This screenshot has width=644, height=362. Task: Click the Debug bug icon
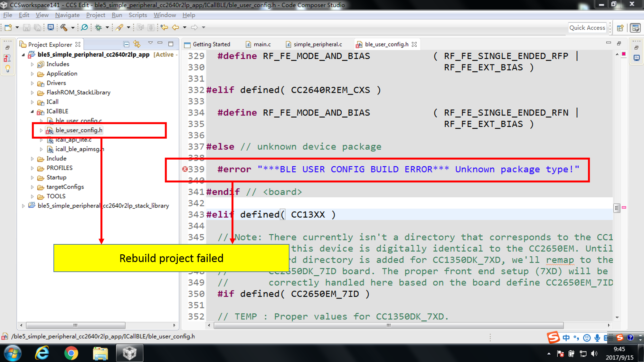tap(98, 28)
